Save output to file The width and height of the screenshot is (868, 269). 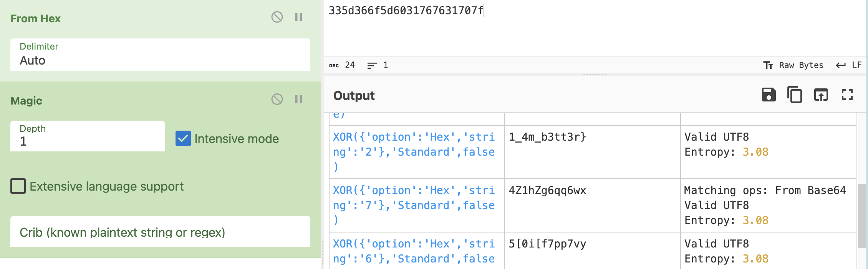tap(769, 95)
